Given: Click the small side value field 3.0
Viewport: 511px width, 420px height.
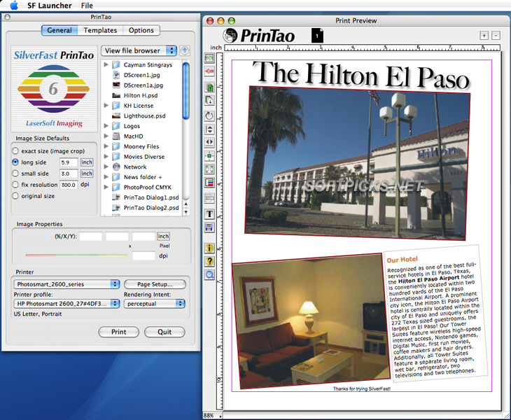Looking at the screenshot, I should 69,174.
